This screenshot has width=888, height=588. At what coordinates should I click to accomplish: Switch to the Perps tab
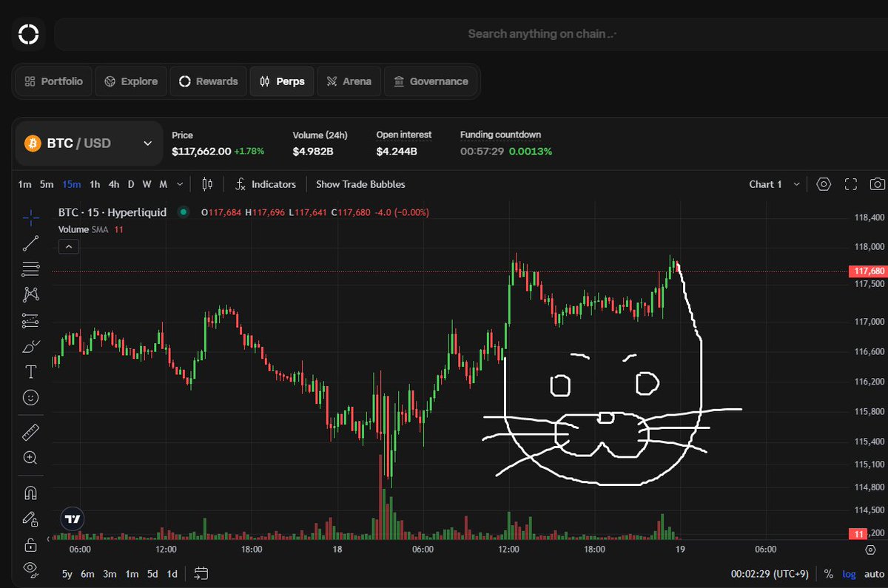pyautogui.click(x=282, y=81)
